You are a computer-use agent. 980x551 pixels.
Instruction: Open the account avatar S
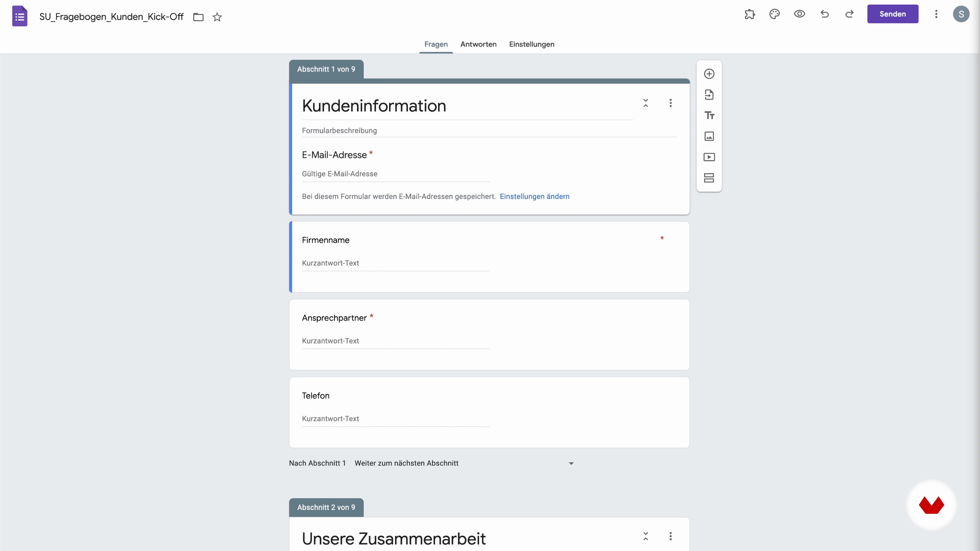961,14
